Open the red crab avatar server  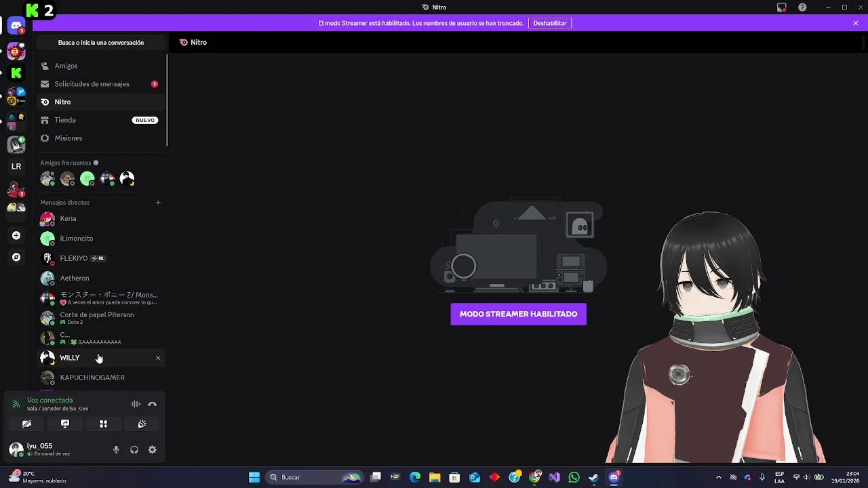coord(16,51)
